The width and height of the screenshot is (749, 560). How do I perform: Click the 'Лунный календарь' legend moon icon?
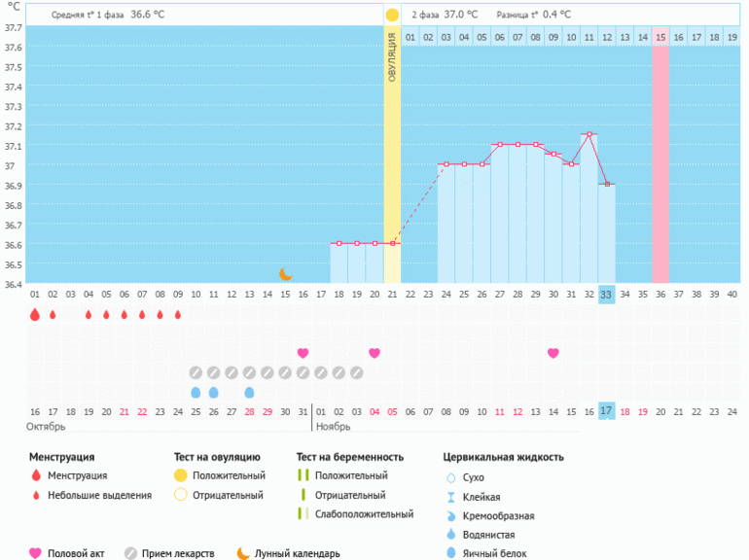pos(242,553)
